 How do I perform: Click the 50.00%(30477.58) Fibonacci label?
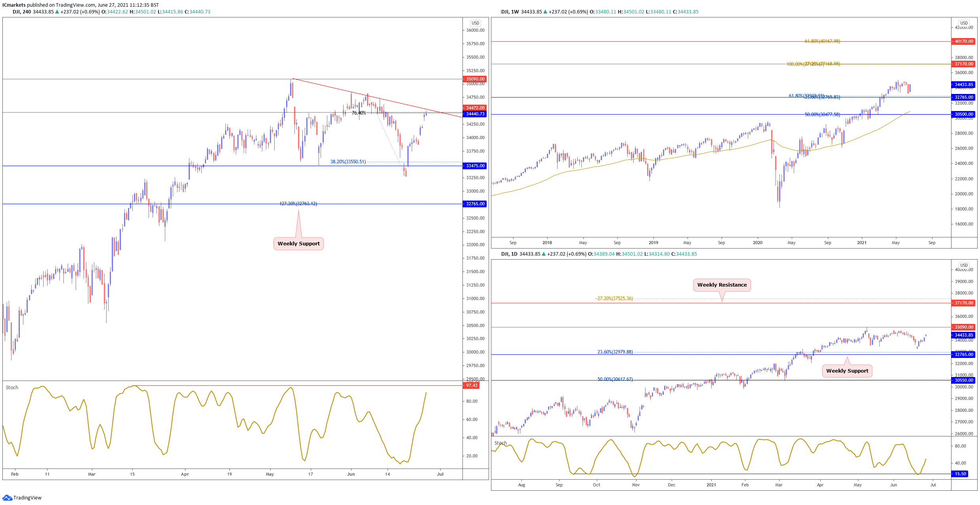822,115
